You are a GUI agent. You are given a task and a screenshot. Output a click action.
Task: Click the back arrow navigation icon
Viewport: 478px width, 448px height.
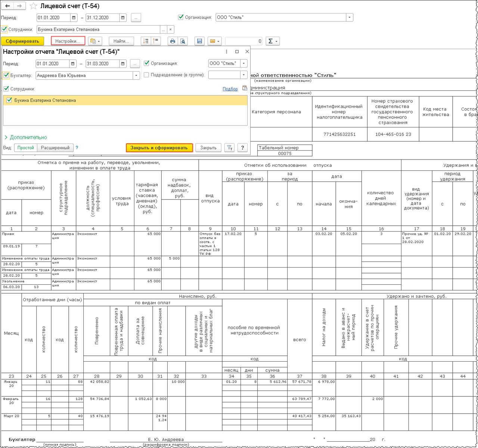(x=7, y=6)
